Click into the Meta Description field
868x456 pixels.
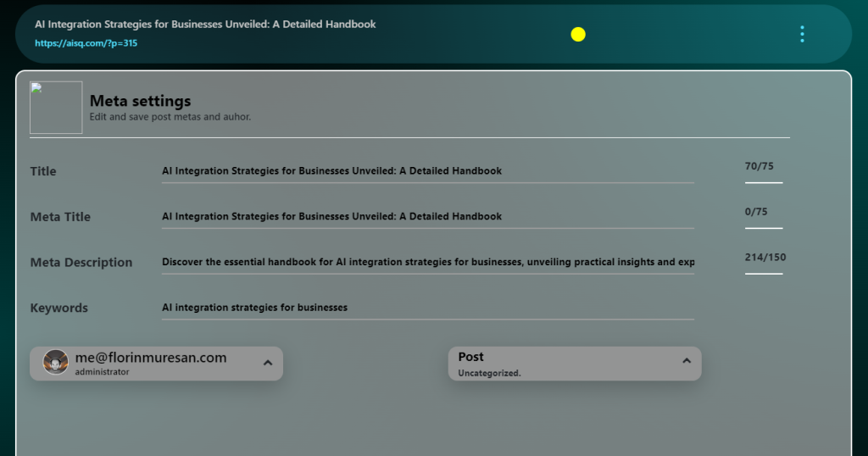427,263
